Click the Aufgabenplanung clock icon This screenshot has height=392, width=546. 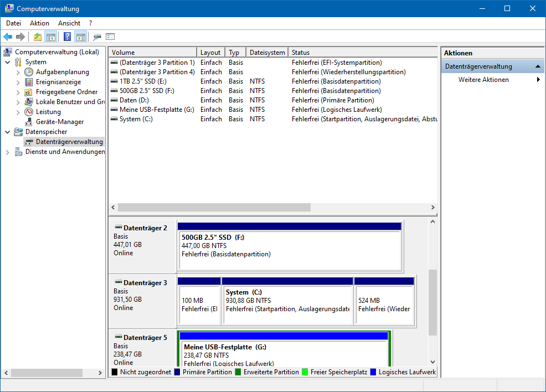[x=29, y=72]
